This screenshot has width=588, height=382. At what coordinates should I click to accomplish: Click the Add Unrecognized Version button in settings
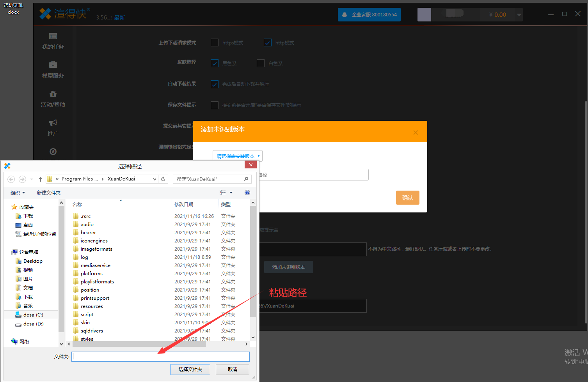coord(289,267)
